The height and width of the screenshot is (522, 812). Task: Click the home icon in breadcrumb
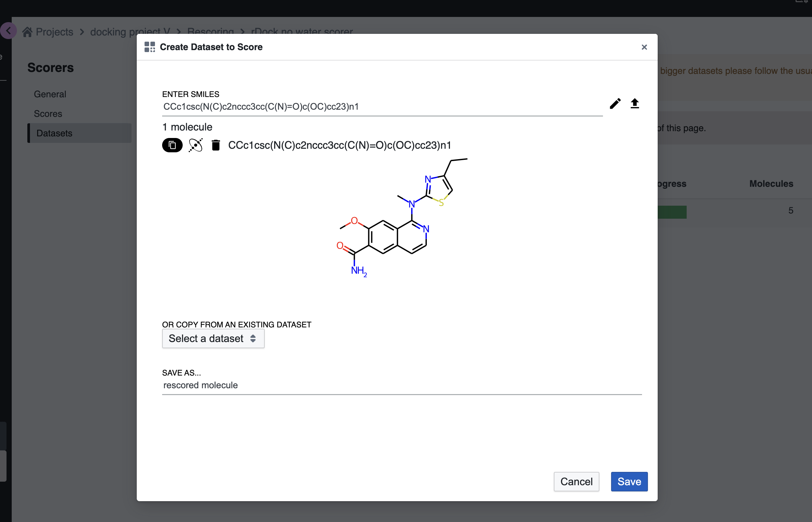click(x=27, y=32)
